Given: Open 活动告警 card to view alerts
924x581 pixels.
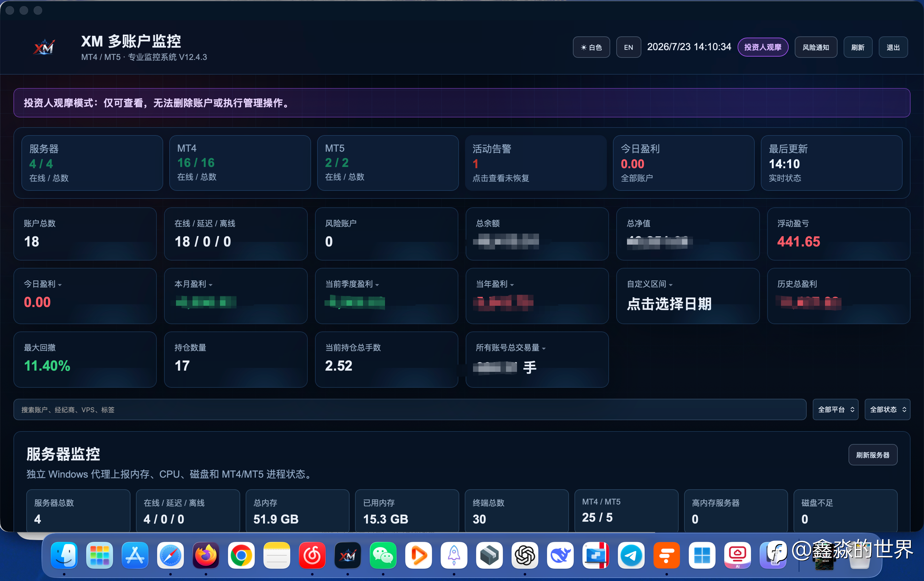Looking at the screenshot, I should (536, 163).
